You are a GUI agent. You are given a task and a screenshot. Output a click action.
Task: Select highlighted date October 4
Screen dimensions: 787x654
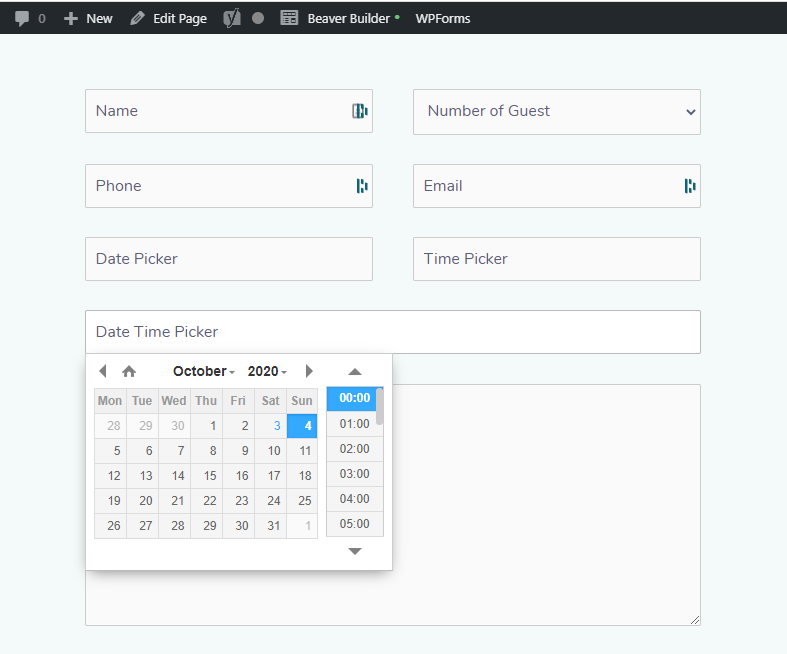tap(302, 426)
